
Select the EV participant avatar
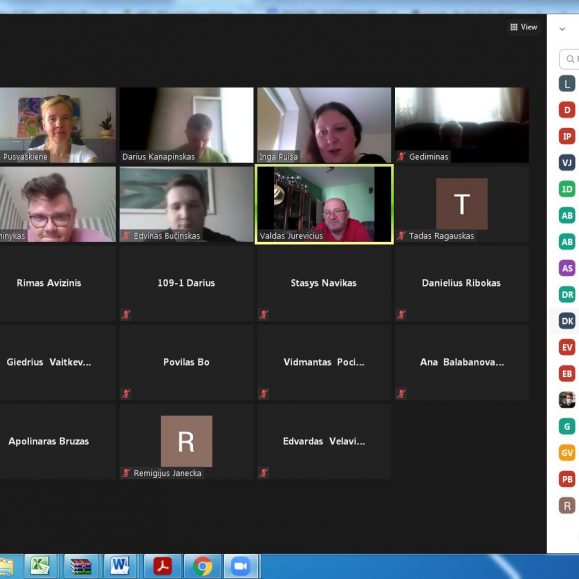pos(567,347)
